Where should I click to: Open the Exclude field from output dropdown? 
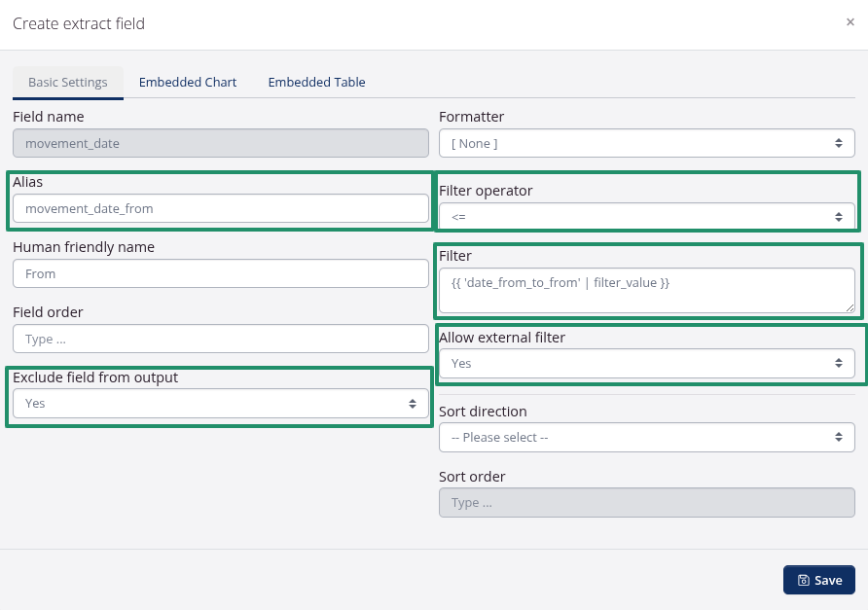220,404
